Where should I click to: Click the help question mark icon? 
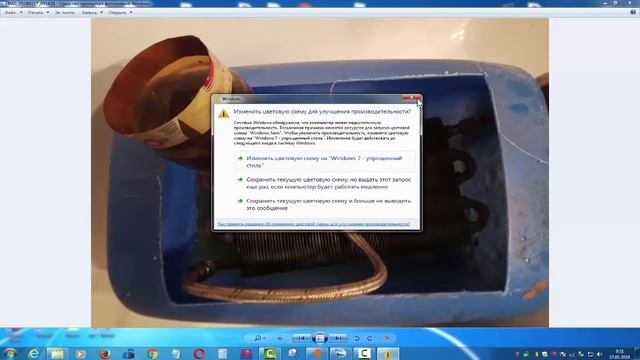pyautogui.click(x=633, y=12)
